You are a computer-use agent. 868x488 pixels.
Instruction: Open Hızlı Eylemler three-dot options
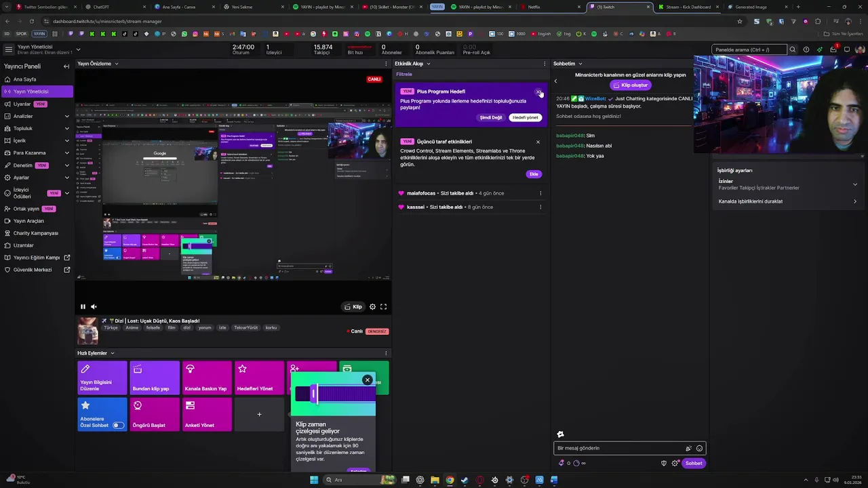coord(387,353)
